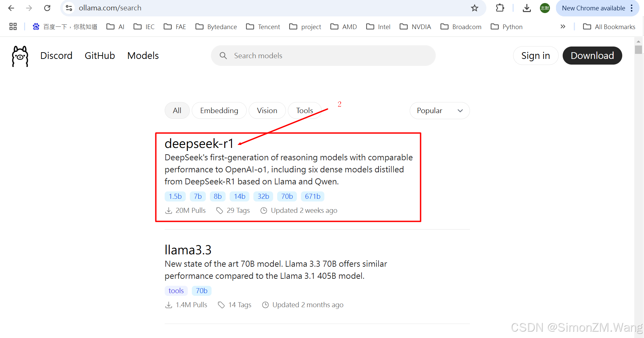The width and height of the screenshot is (644, 338).
Task: Open the AMD bookmark folder
Action: (344, 27)
